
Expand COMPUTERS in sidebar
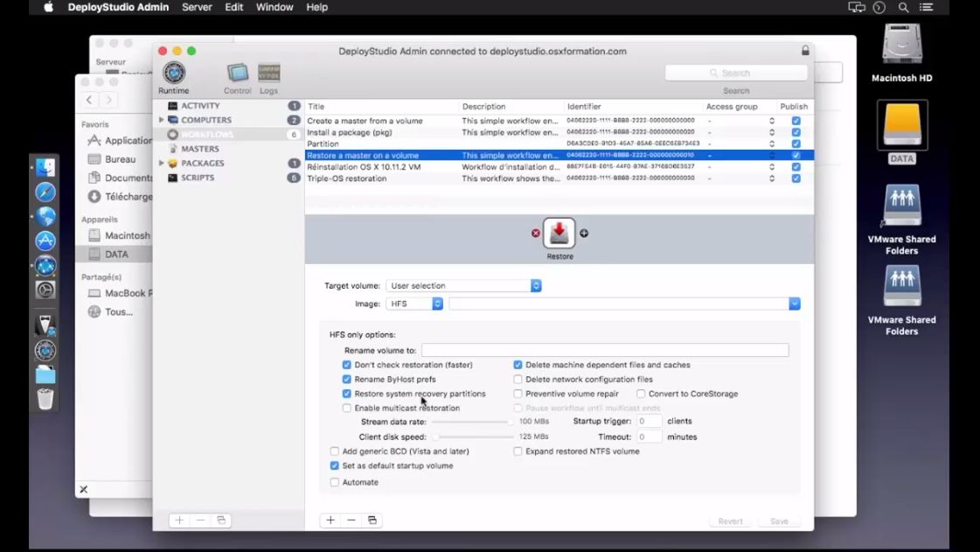coord(161,119)
